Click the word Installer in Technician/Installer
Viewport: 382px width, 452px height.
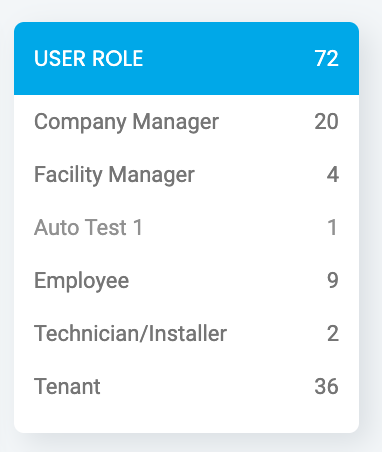[188, 333]
